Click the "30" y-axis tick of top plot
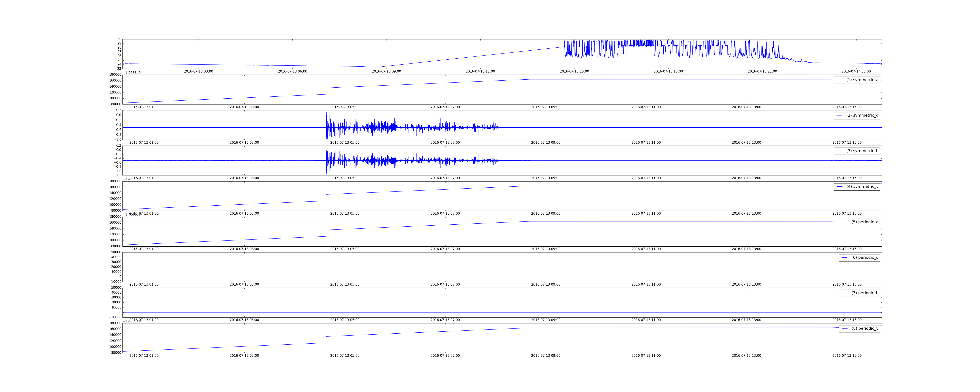Image resolution: width=980 pixels, height=392 pixels. click(x=119, y=39)
